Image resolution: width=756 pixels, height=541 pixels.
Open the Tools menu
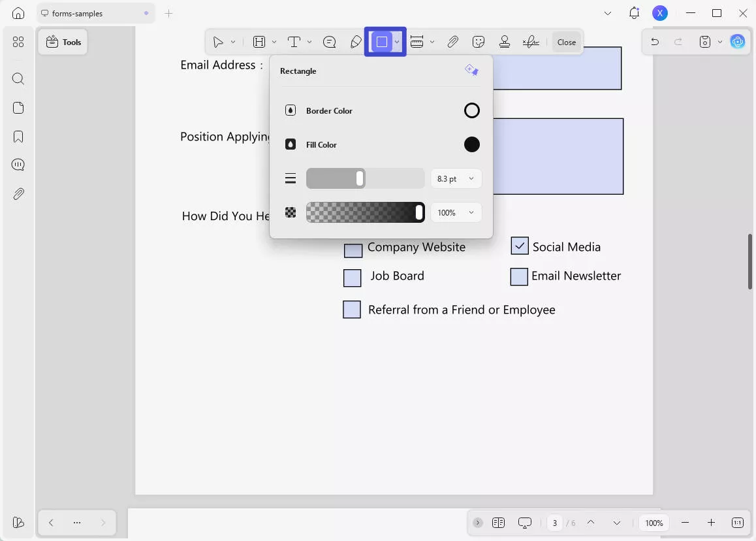[x=63, y=41]
